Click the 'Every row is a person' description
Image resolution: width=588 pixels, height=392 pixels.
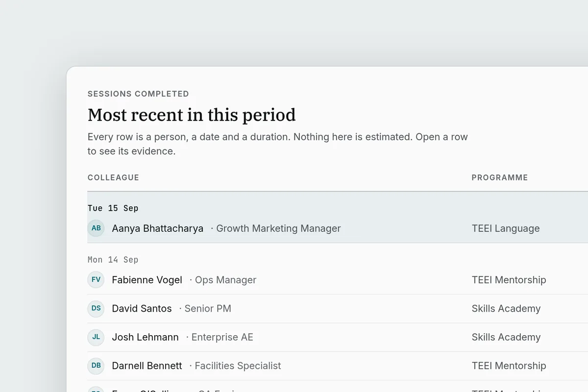point(278,144)
